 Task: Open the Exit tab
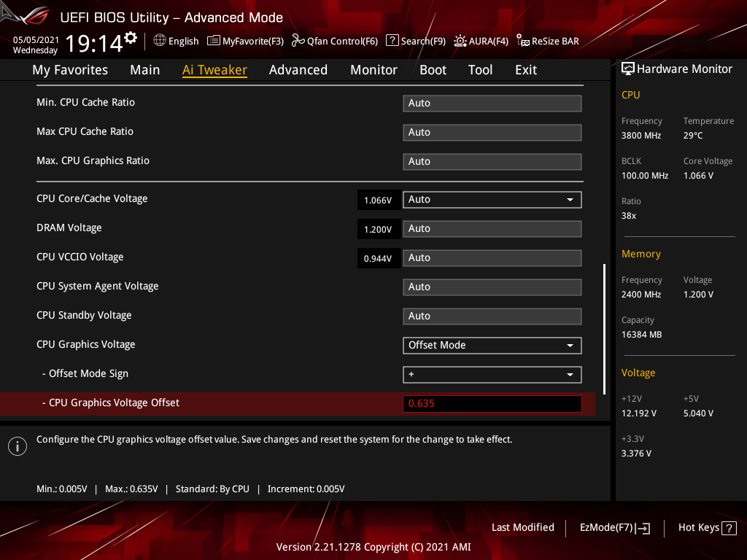pyautogui.click(x=526, y=70)
